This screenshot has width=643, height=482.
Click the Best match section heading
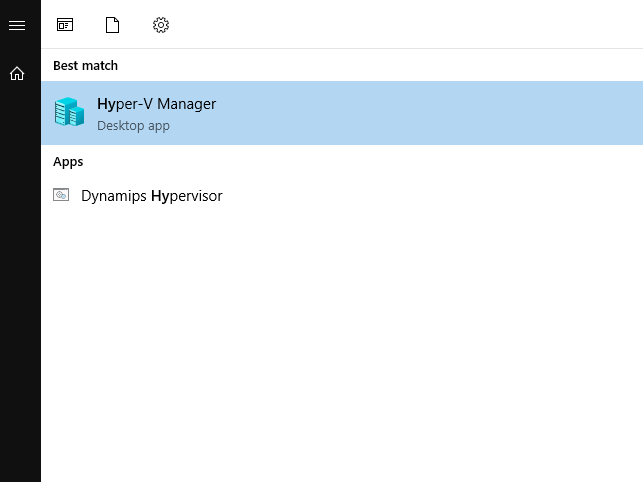click(85, 66)
